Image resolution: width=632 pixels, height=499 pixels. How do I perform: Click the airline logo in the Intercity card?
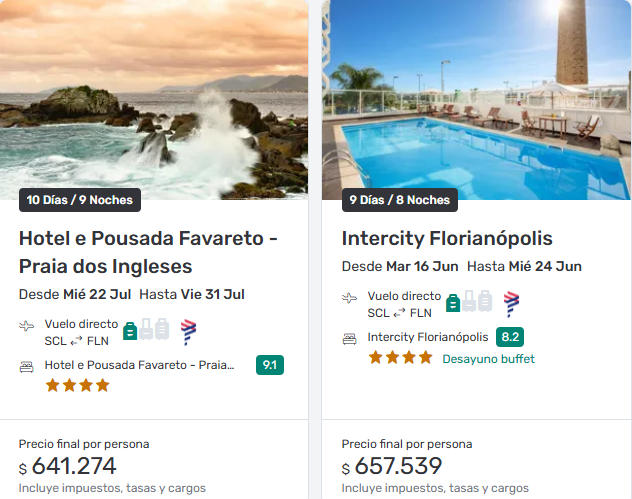511,304
